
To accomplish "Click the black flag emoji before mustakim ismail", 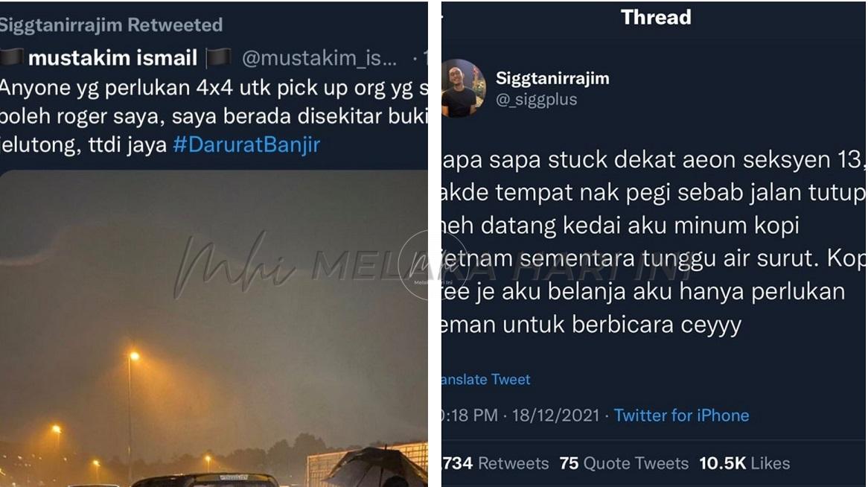I will point(12,57).
